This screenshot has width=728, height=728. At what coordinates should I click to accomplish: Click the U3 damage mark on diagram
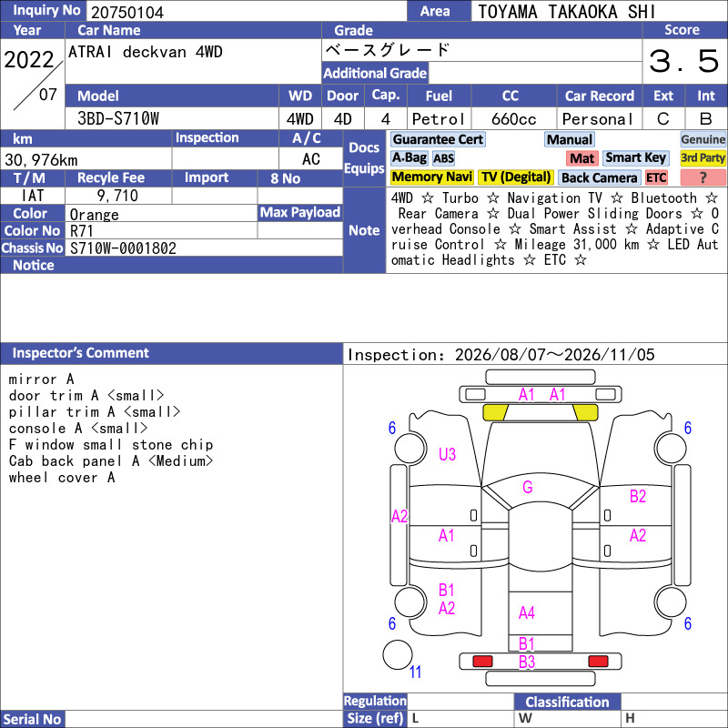coord(447,454)
